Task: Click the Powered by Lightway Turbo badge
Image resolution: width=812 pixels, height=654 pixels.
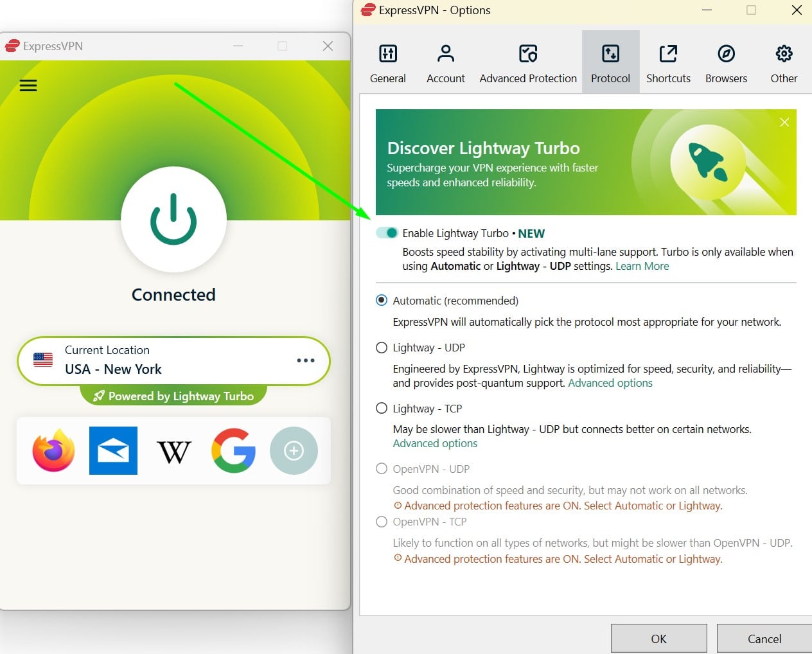Action: click(173, 396)
